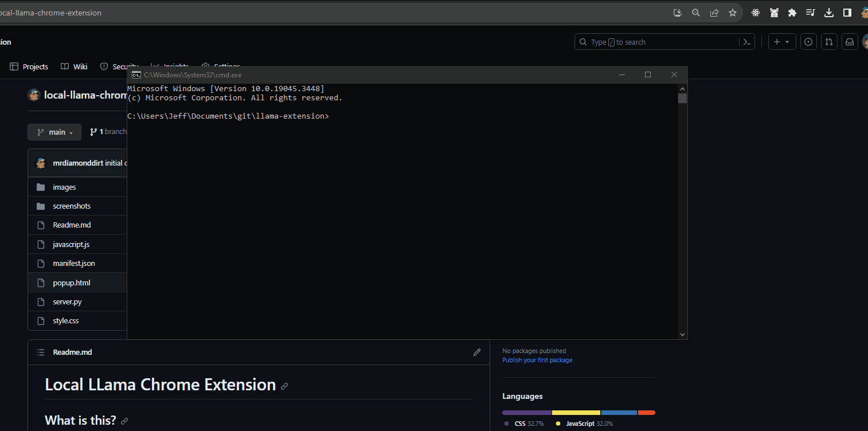868x431 pixels.
Task: Click the file icon of the server.py row
Action: (41, 301)
